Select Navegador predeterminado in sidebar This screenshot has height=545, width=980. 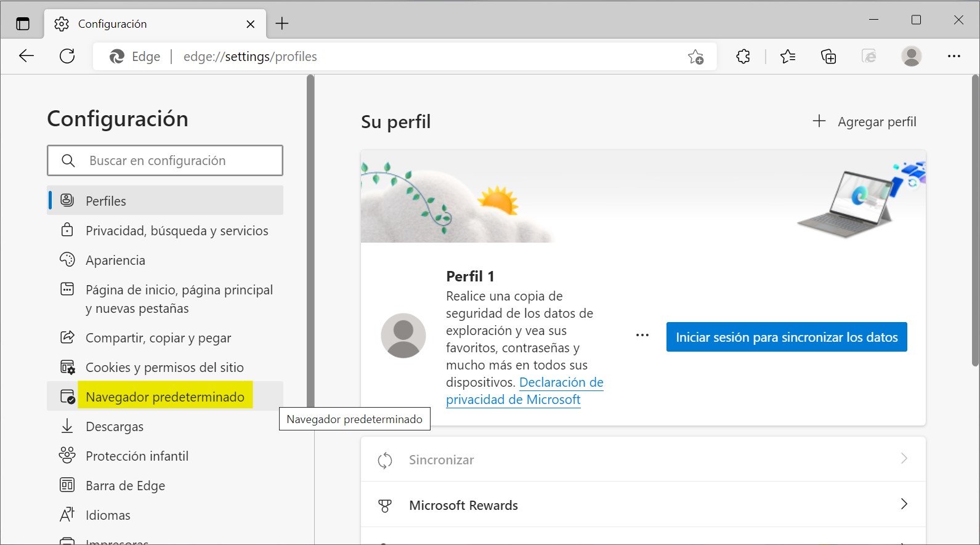click(165, 397)
